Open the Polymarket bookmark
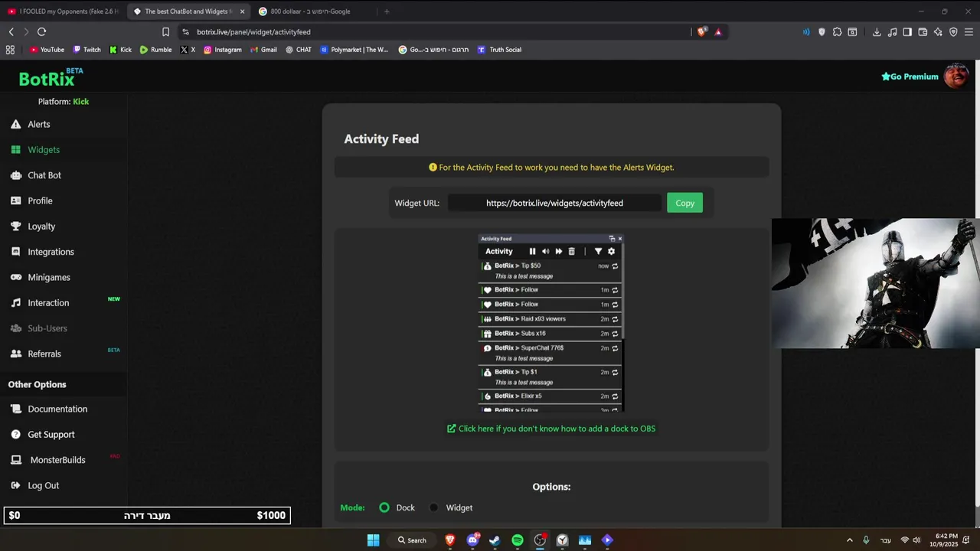Viewport: 980px width, 551px height. click(x=354, y=50)
